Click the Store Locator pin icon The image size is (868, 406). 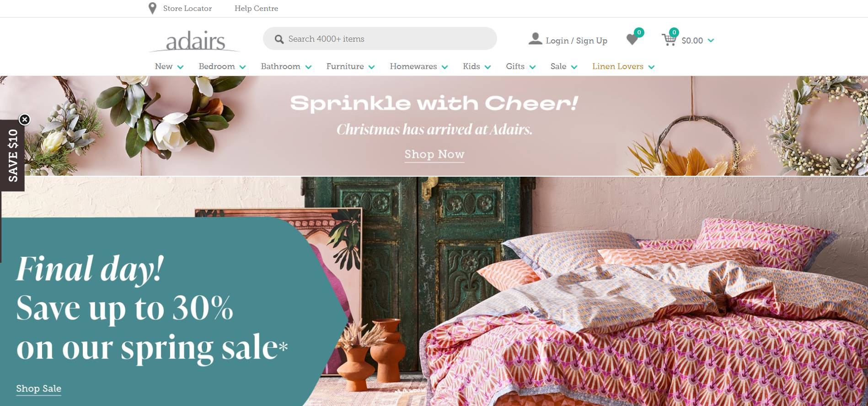point(153,8)
